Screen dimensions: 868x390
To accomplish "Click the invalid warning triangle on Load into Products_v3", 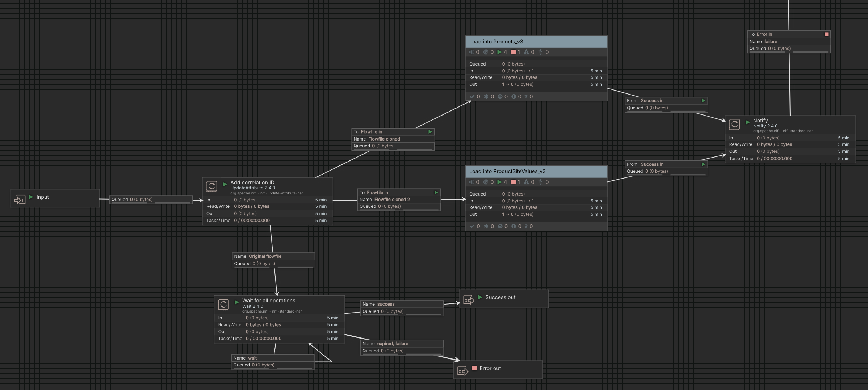I will tap(527, 52).
